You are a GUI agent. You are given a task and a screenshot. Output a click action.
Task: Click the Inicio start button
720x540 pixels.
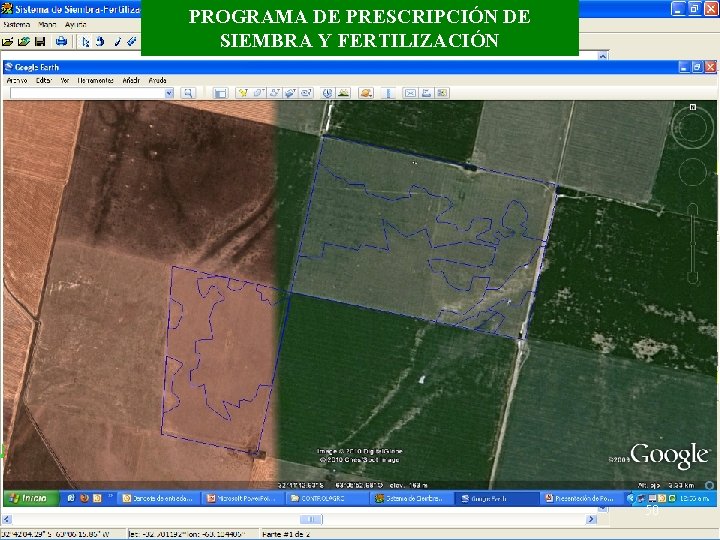pyautogui.click(x=30, y=498)
